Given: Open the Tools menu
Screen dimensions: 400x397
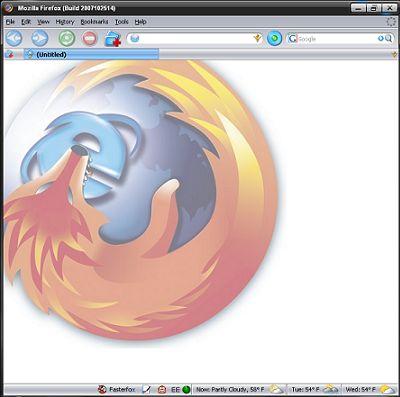Looking at the screenshot, I should click(x=122, y=22).
